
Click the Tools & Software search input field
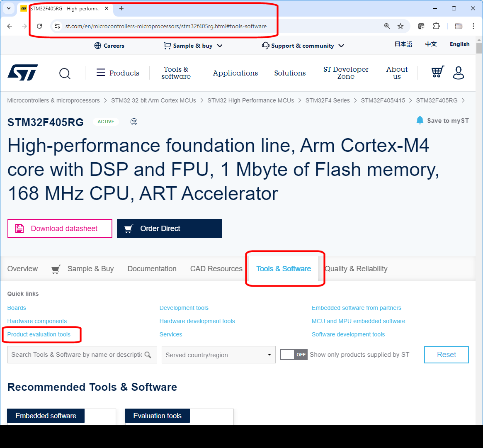(75, 355)
